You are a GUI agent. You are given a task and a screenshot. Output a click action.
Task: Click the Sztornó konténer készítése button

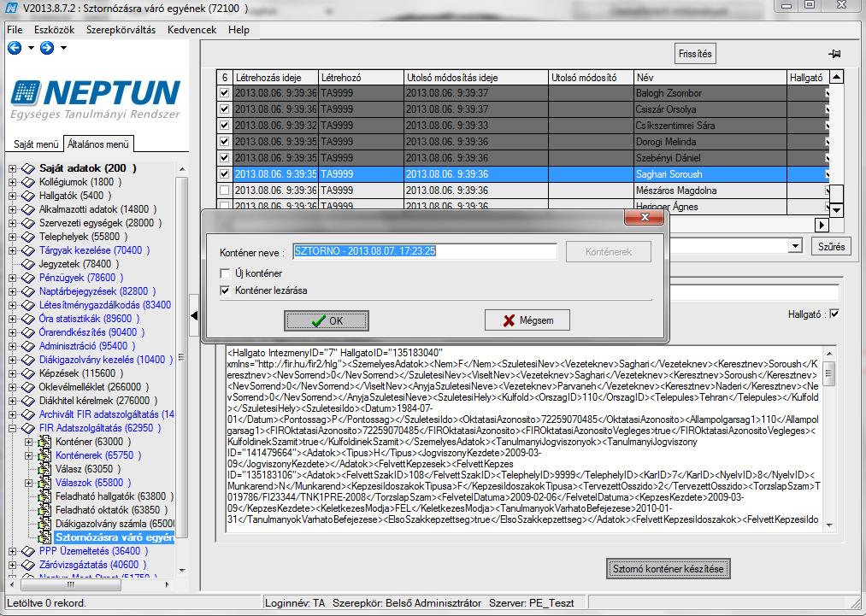(x=668, y=568)
